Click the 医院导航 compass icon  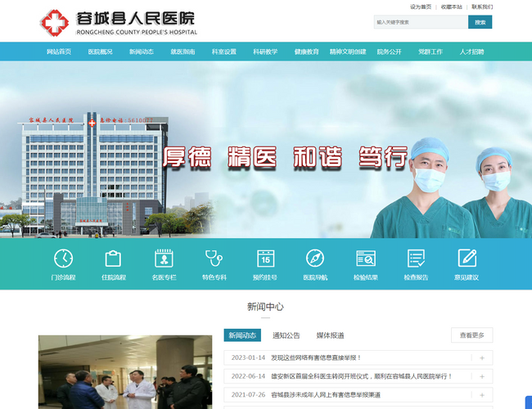point(315,259)
